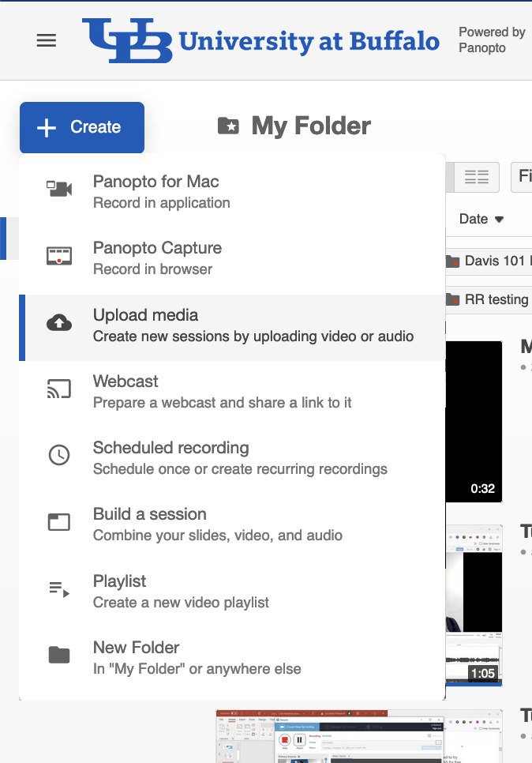Click the Webcast cast icon
Image resolution: width=532 pixels, height=763 pixels.
[x=59, y=389]
